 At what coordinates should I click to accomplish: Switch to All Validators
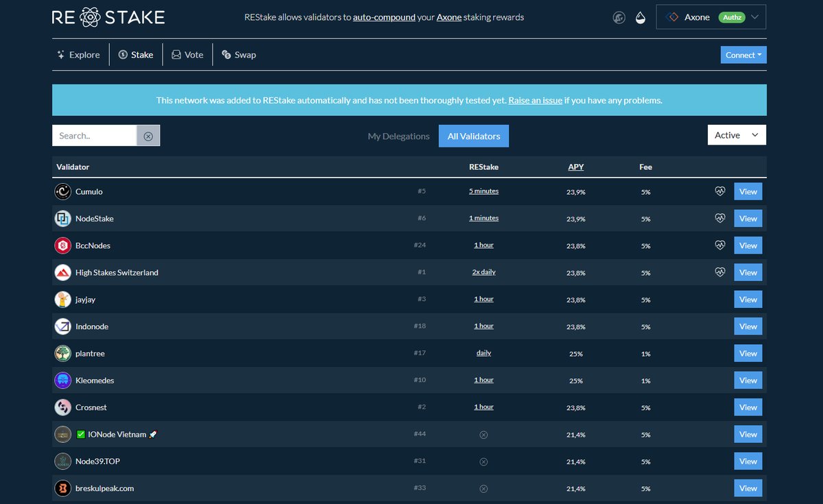pyautogui.click(x=474, y=136)
